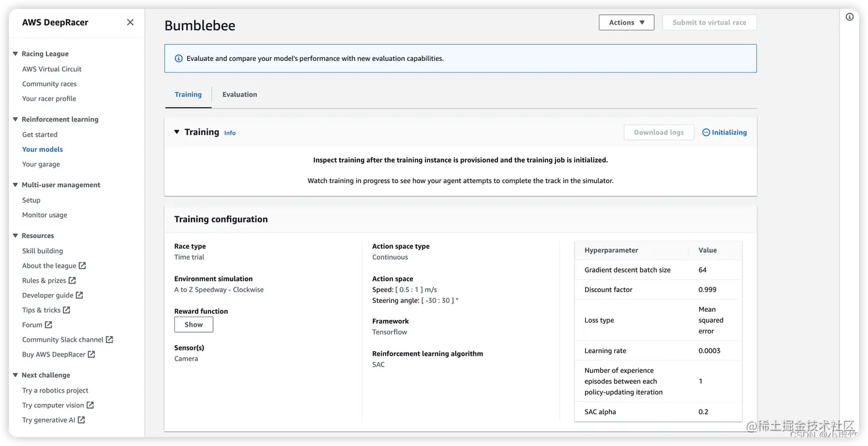This screenshot has width=868, height=446.
Task: Open AWS Virtual Circuit page
Action: [52, 69]
